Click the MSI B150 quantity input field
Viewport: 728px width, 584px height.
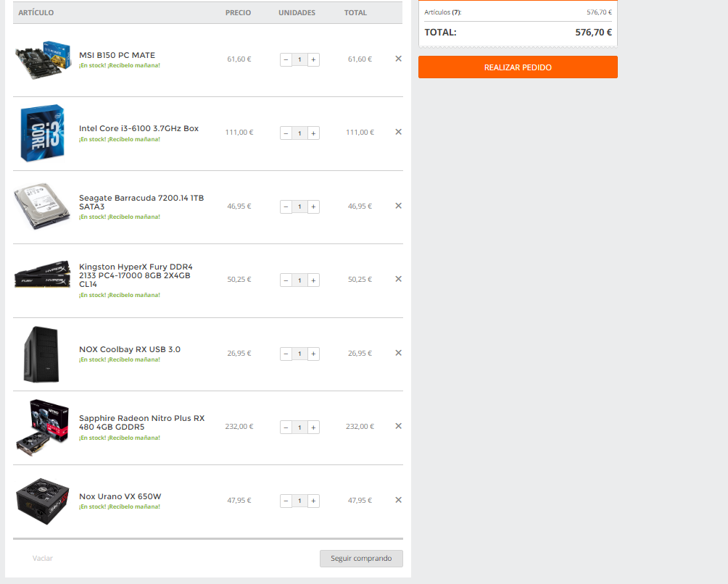click(x=300, y=60)
